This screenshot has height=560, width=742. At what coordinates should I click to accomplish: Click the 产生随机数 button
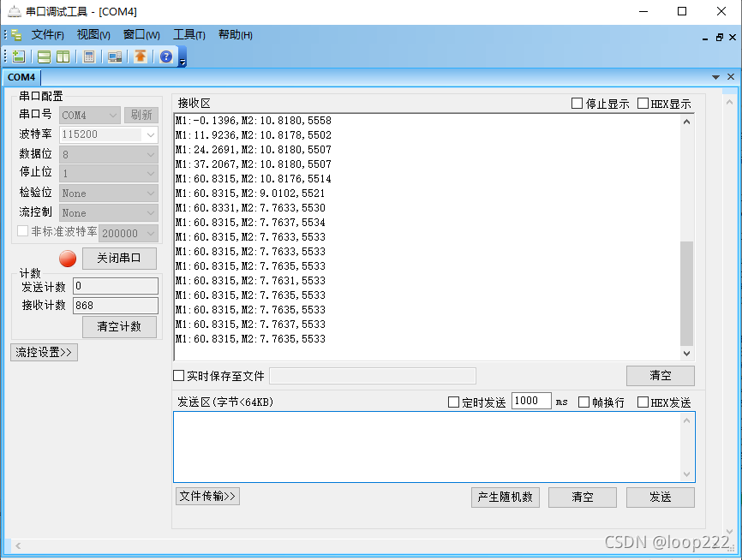click(505, 497)
